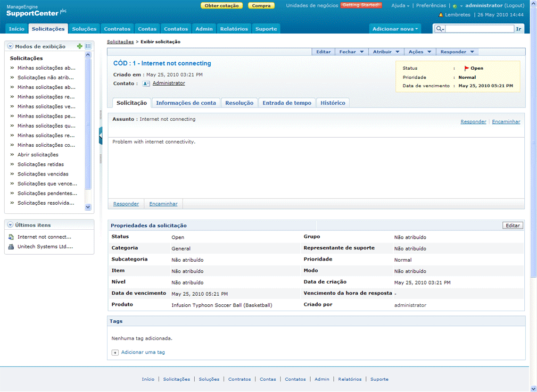Viewport: 537px width, 392px height.
Task: Open the Soluções tab
Action: tap(84, 29)
